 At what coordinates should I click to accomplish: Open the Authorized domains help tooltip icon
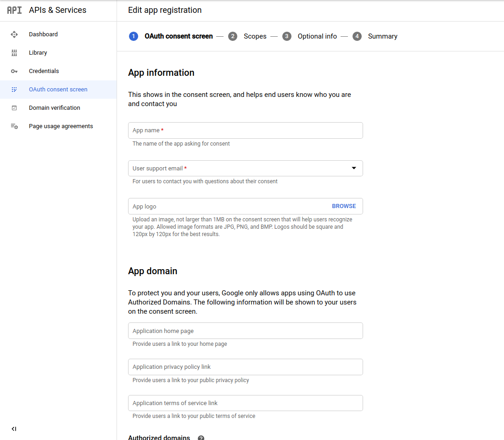[x=201, y=437]
